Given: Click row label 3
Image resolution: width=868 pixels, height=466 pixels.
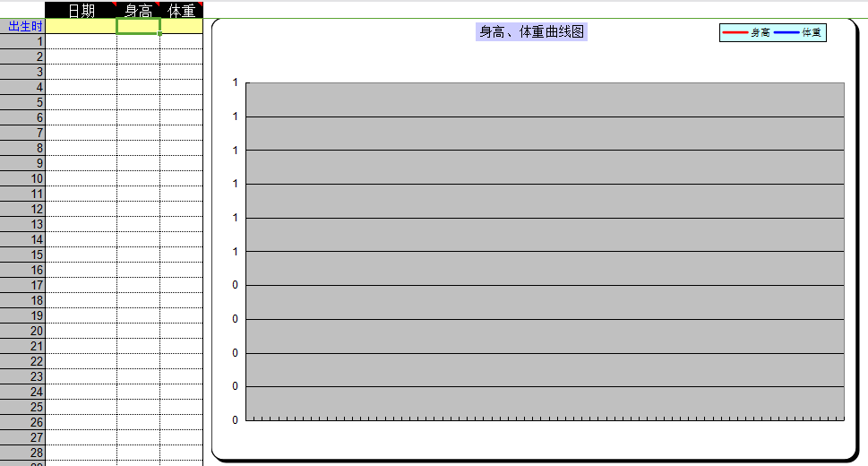Looking at the screenshot, I should 22,72.
